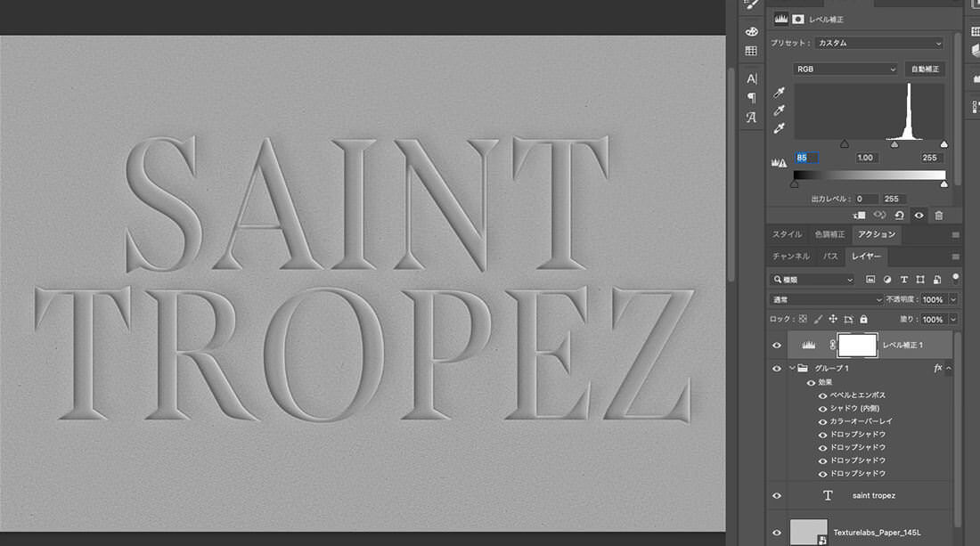The image size is (980, 546).
Task: Open the layer filter 種類 dropdown
Action: pyautogui.click(x=813, y=280)
